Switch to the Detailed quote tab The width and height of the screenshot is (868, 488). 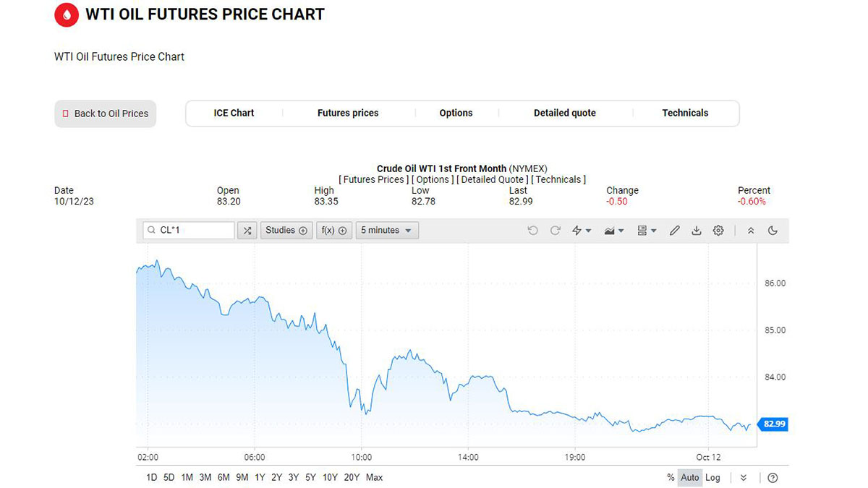(565, 113)
